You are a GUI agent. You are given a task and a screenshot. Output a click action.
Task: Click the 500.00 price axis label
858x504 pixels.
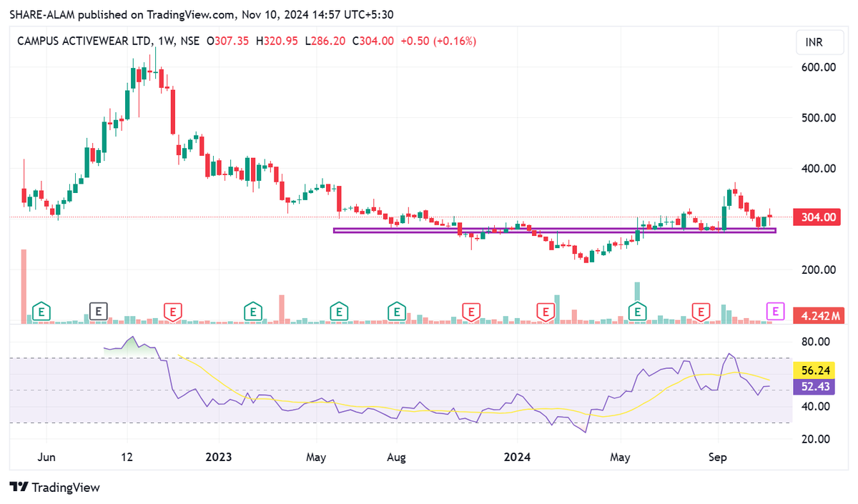click(x=819, y=118)
